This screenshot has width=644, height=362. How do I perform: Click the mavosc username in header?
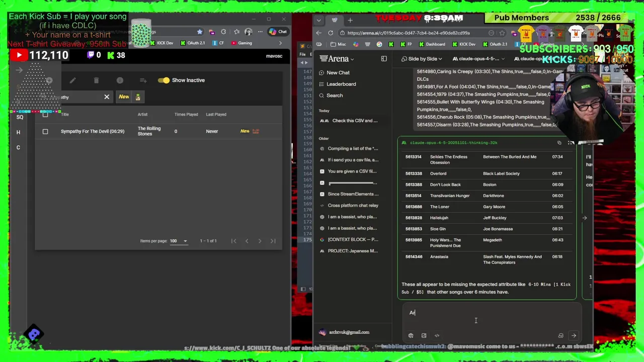[x=274, y=56]
